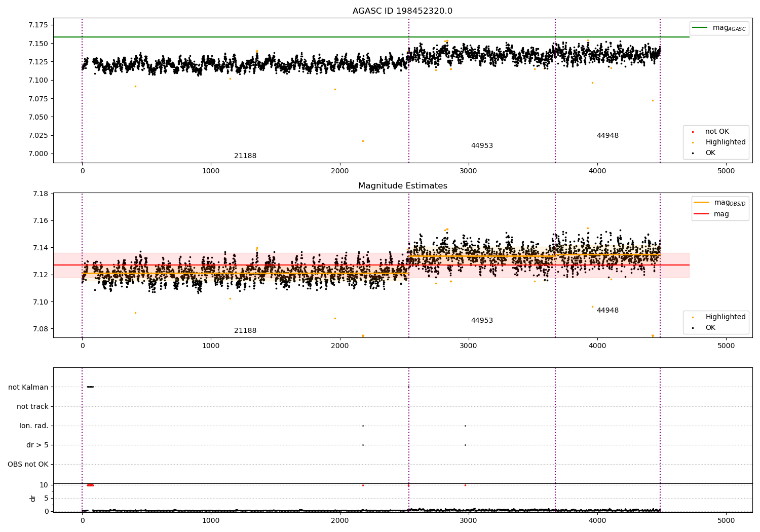Click the 'not Kalman' axis label
Image resolution: width=760 pixels, height=532 pixels.
[x=28, y=388]
